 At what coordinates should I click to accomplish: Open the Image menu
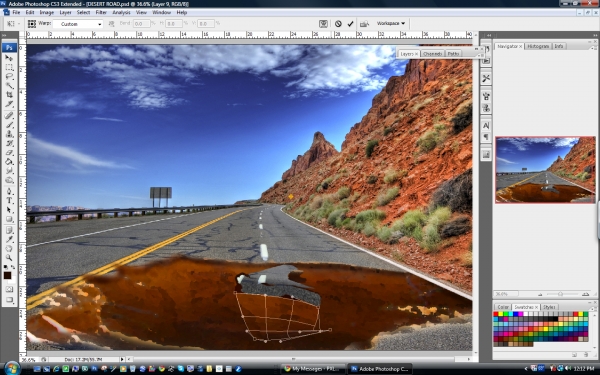point(47,12)
